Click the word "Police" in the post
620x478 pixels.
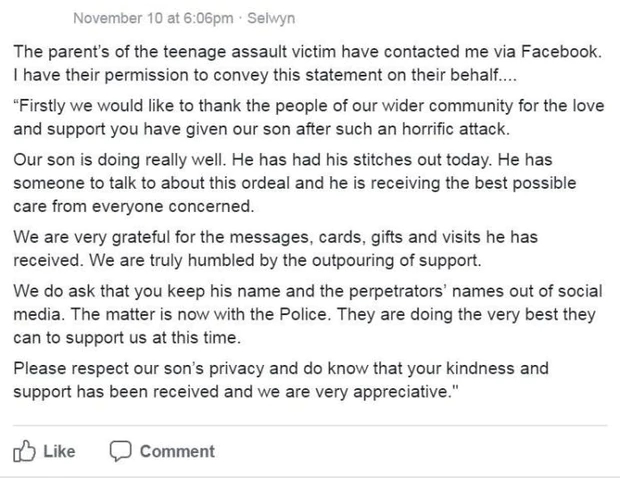[x=304, y=314]
